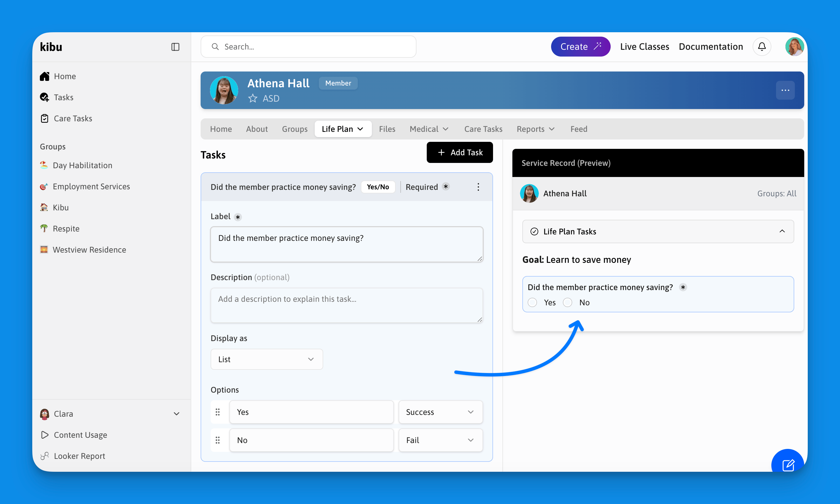Click the Create button
Viewport: 840px width, 504px height.
580,47
